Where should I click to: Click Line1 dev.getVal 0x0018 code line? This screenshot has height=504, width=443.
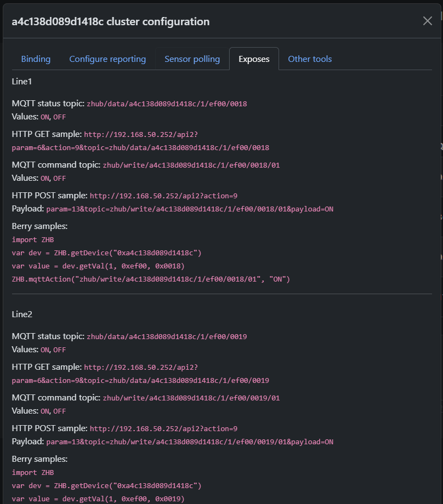98,266
